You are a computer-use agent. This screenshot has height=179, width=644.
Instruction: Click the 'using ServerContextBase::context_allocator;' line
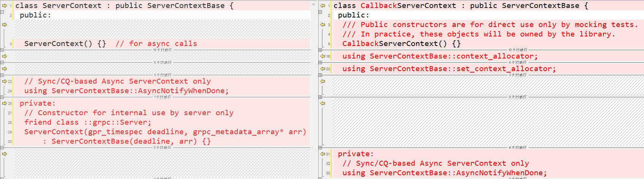tap(440, 56)
